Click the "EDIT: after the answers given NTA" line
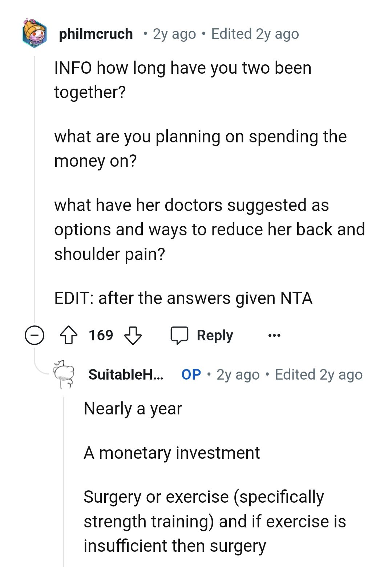Image resolution: width=392 pixels, height=567 pixels. pyautogui.click(x=183, y=298)
